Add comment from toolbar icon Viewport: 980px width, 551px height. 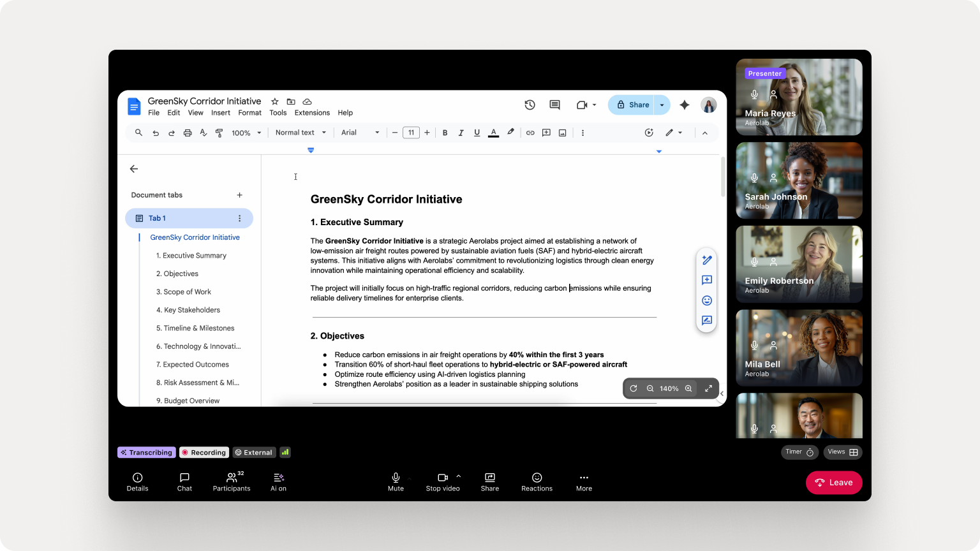tap(546, 133)
